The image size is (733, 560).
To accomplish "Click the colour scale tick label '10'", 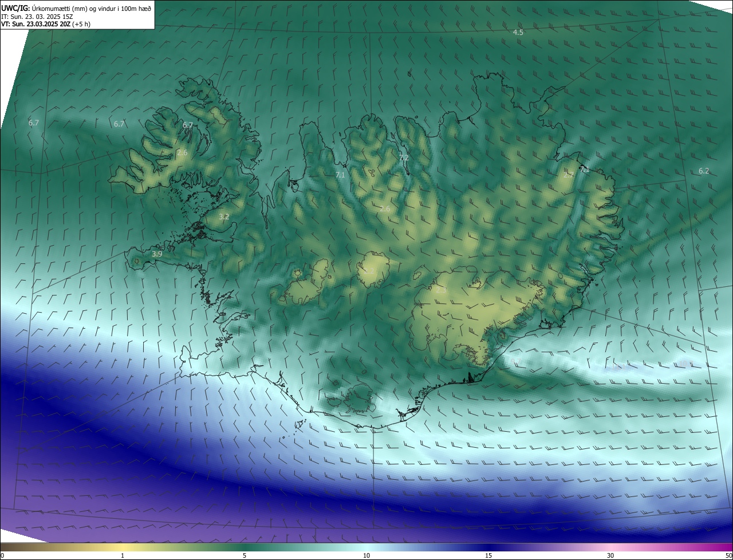I will click(366, 555).
